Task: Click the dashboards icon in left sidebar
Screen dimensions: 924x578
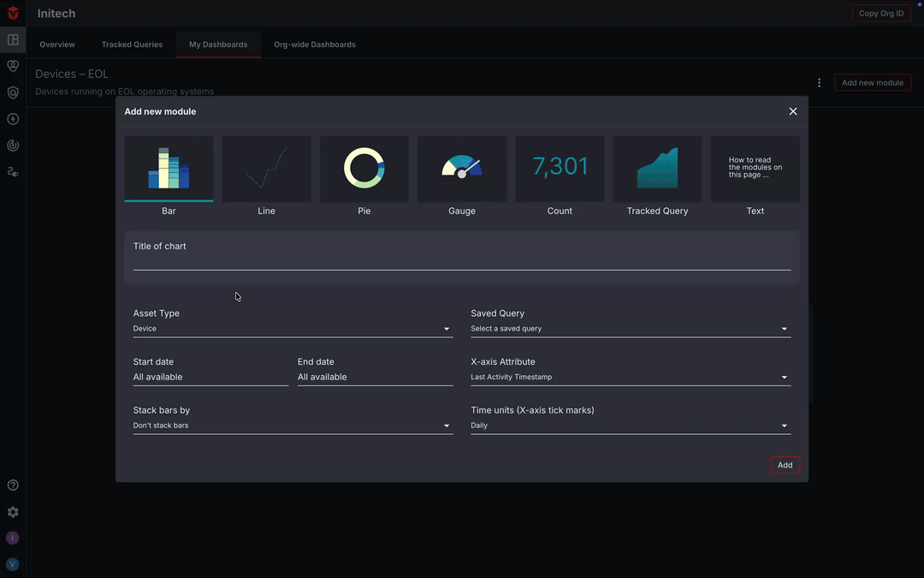Action: (x=13, y=40)
